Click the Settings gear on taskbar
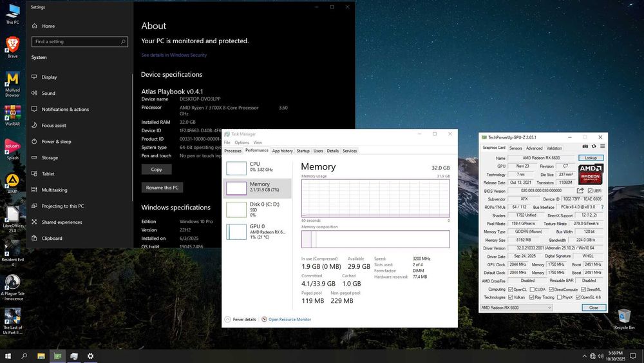The height and width of the screenshot is (363, 644). click(90, 356)
